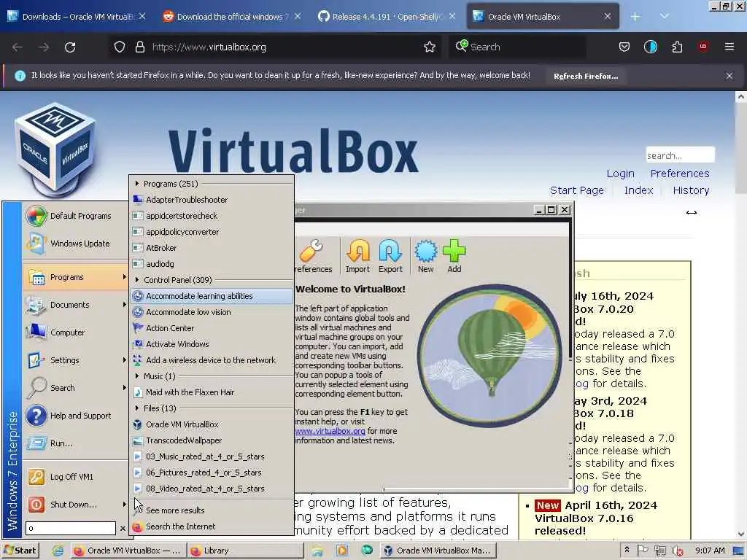Viewport: 747px width, 560px height.
Task: Click the shield tracking protection icon
Action: (120, 47)
